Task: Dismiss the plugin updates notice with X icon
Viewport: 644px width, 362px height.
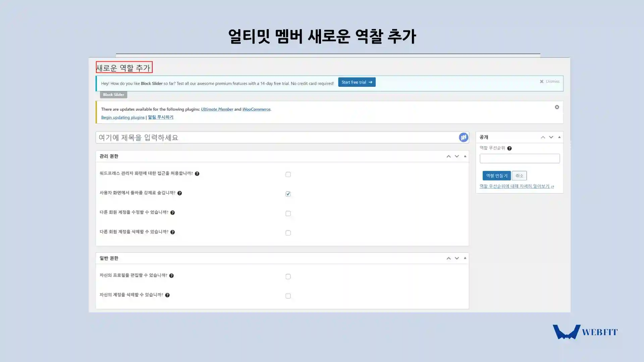Action: tap(557, 107)
